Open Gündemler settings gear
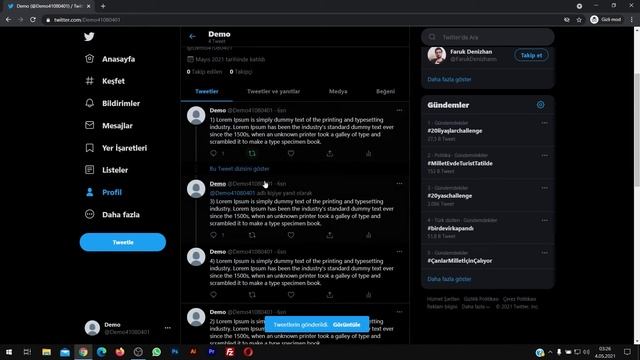This screenshot has width=640, height=360. pyautogui.click(x=540, y=105)
